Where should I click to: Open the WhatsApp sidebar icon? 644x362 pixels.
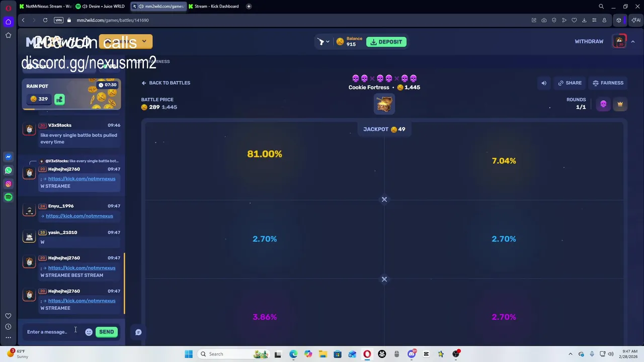(x=8, y=170)
